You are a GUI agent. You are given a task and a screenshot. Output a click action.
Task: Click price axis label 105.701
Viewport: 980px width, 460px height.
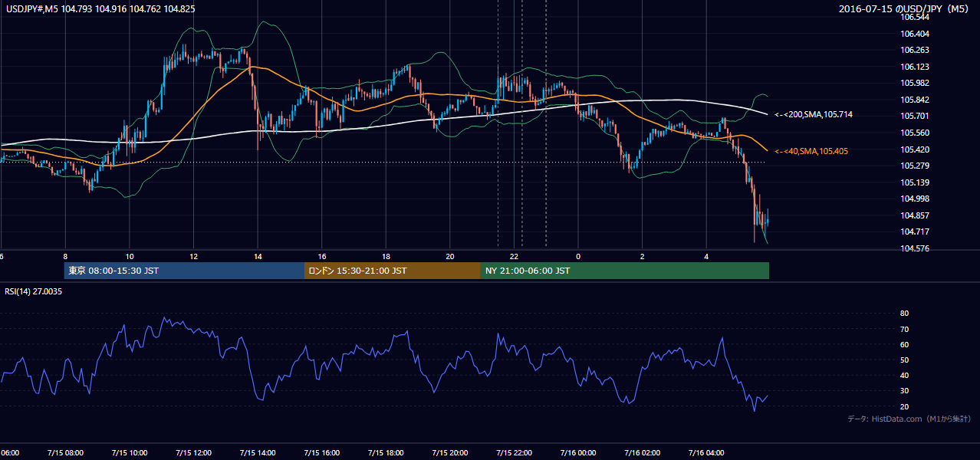point(915,116)
